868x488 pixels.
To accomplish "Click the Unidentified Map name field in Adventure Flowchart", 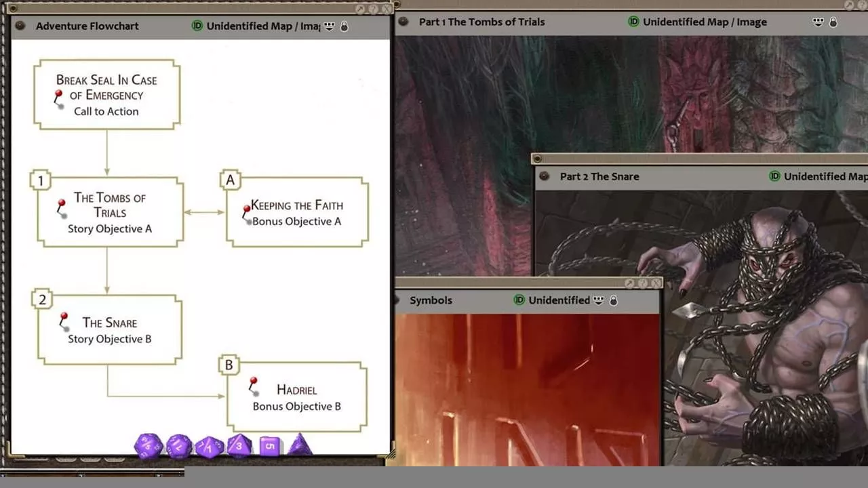I will click(x=263, y=26).
